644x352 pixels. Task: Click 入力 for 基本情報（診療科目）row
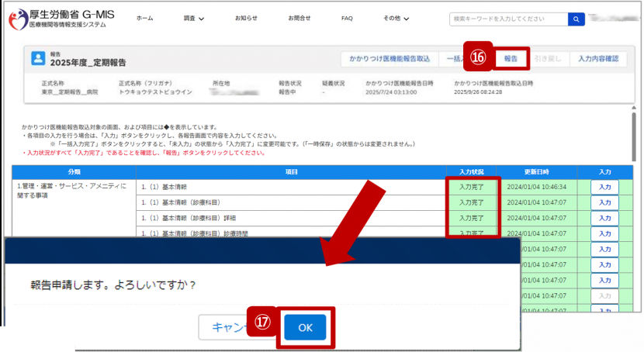604,202
